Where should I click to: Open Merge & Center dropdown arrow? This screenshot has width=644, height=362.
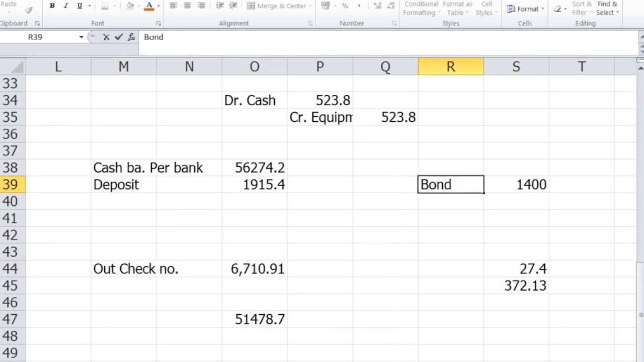[310, 6]
